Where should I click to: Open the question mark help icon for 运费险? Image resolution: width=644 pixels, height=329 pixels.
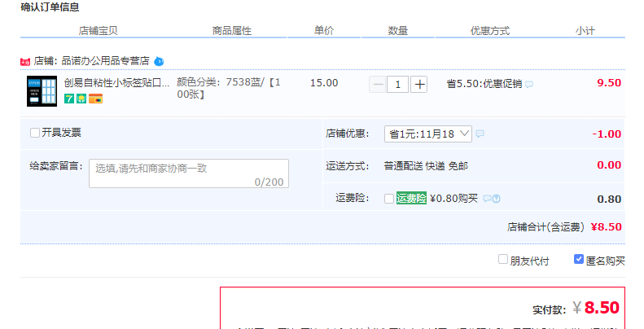pos(496,199)
